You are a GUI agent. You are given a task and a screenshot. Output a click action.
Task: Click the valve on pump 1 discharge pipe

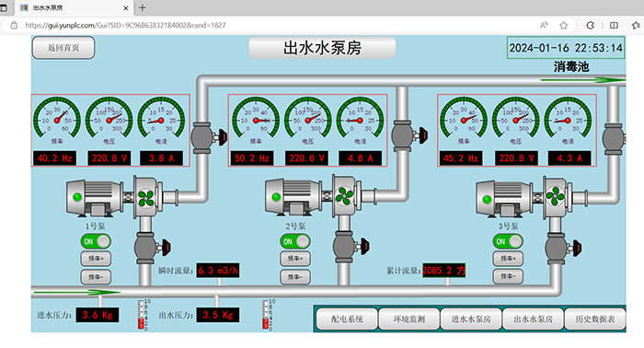[x=207, y=138]
